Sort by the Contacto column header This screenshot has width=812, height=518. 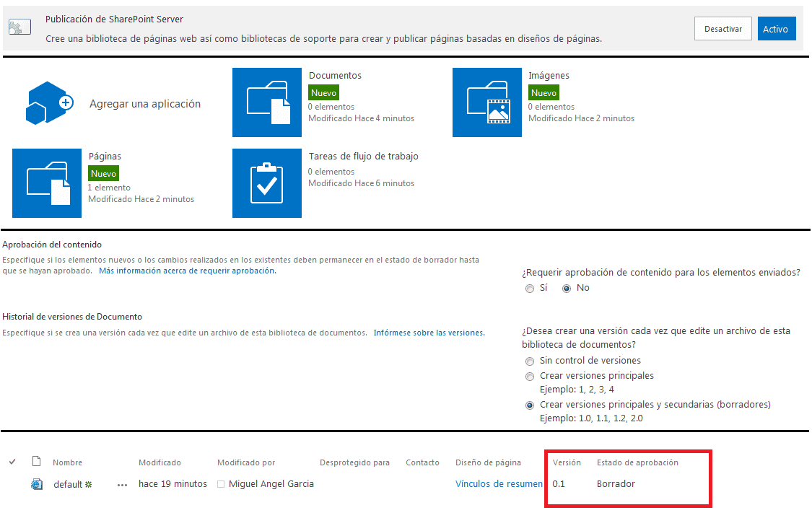422,462
